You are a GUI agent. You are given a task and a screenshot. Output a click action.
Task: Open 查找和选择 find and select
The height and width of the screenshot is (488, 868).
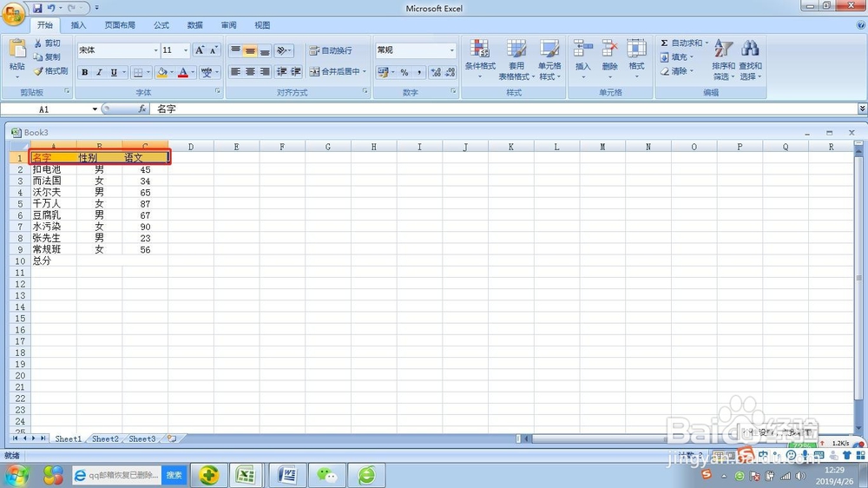750,59
